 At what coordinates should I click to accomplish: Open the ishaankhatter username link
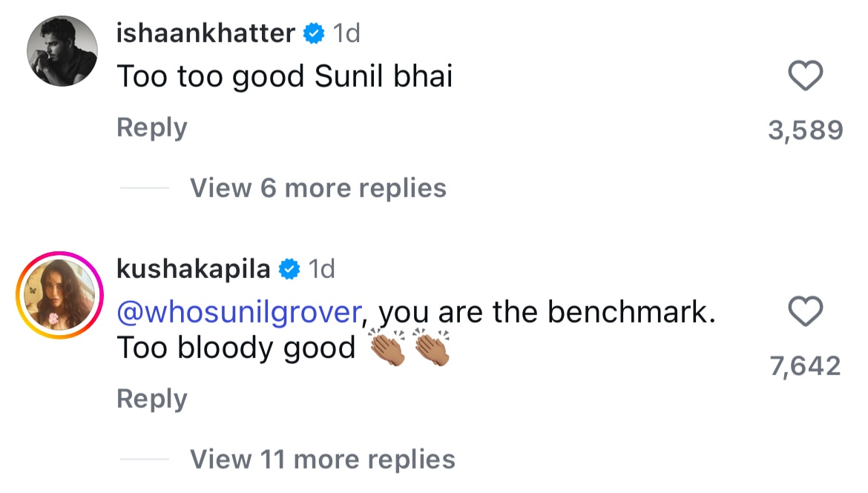206,33
